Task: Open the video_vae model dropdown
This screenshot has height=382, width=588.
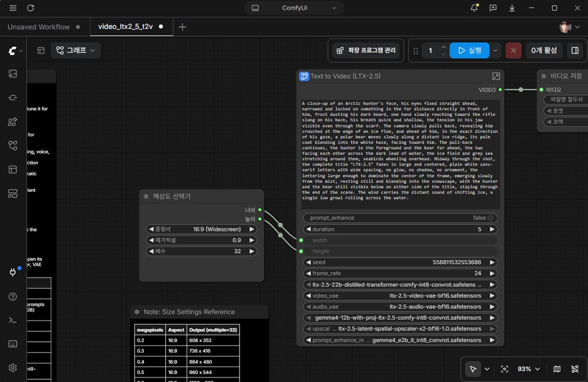Action: [x=400, y=296]
